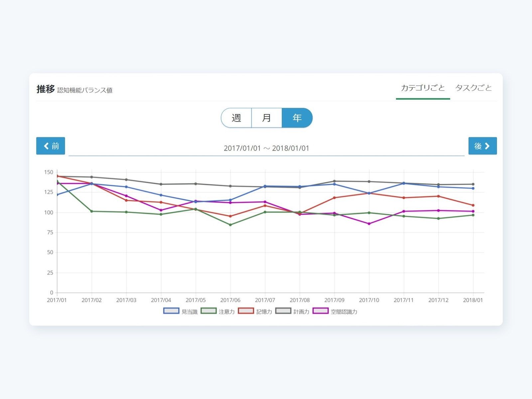Click the 推移 heading text

coord(46,89)
